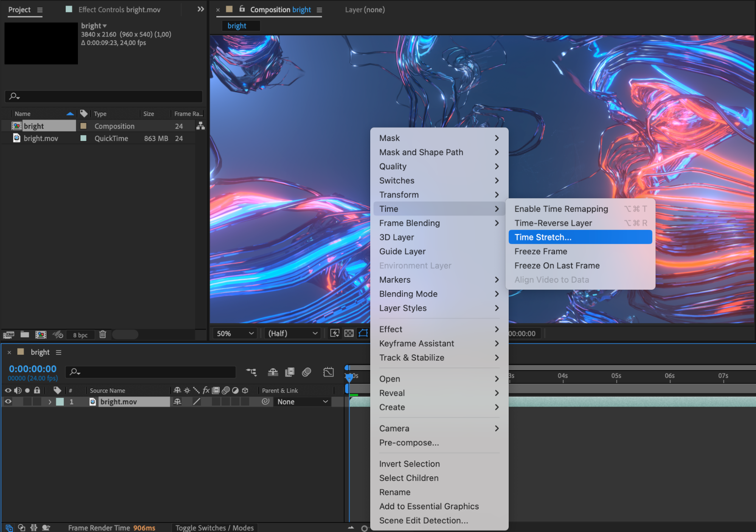Select Pre-compose... in the context menu
The image size is (756, 532).
(409, 442)
